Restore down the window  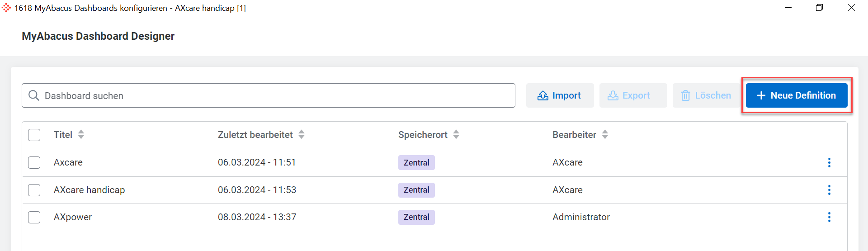tap(819, 8)
